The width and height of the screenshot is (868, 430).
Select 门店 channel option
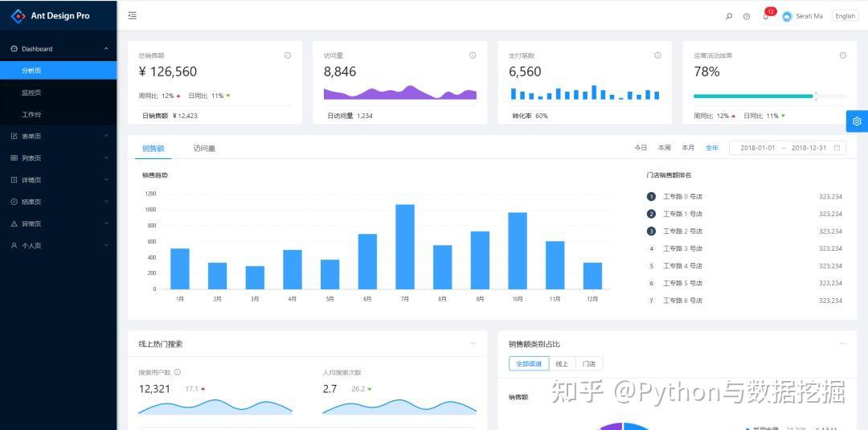(589, 363)
